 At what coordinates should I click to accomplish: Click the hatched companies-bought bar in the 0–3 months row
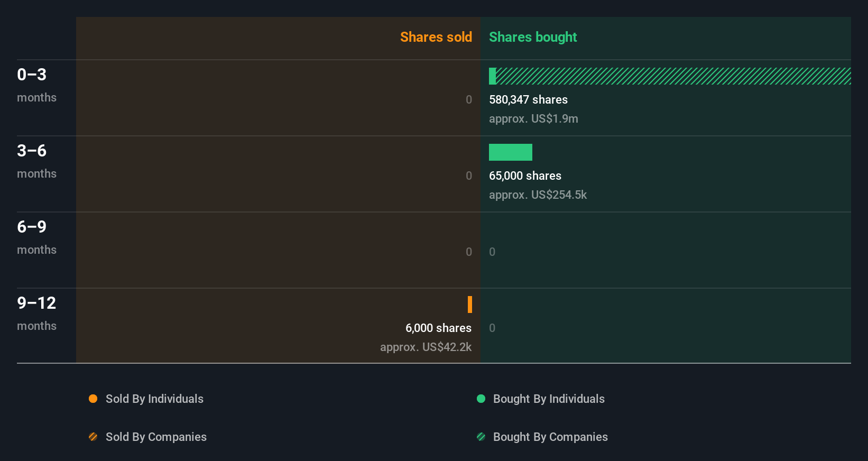673,76
